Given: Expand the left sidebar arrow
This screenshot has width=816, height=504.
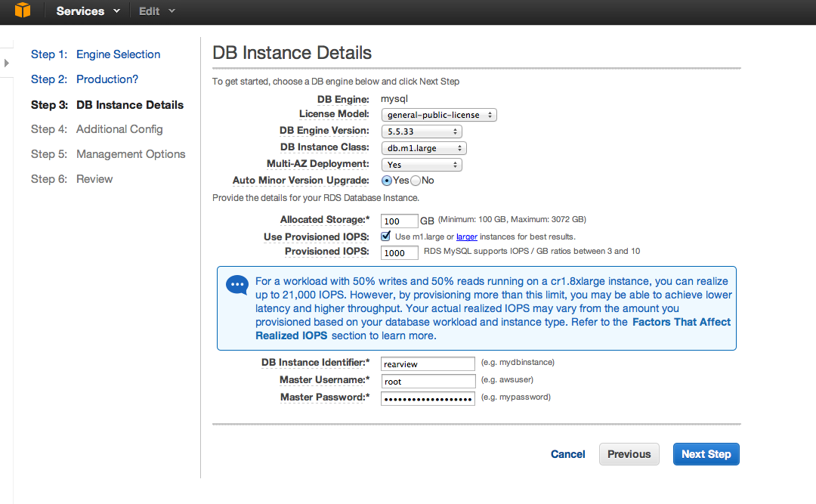Looking at the screenshot, I should click(x=6, y=63).
